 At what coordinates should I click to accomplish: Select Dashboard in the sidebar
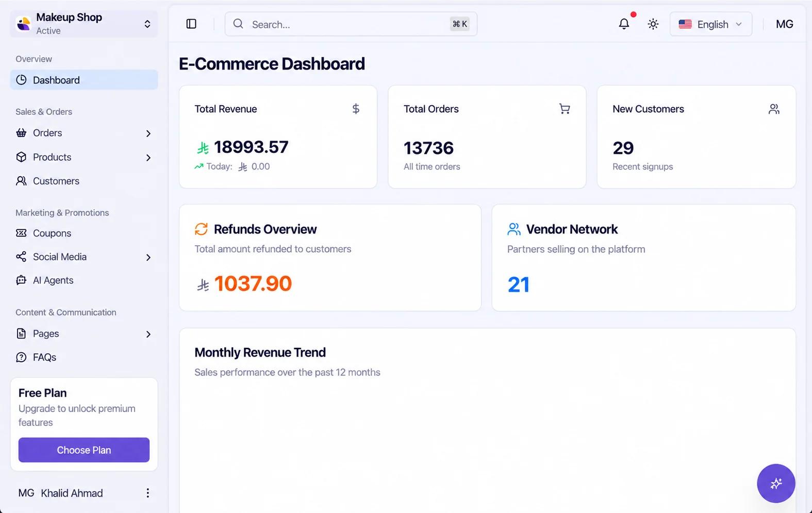coord(84,80)
